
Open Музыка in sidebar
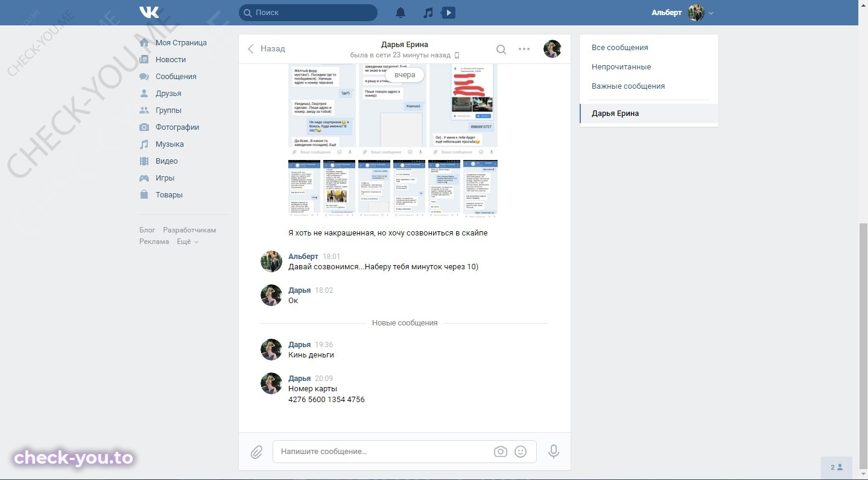169,144
